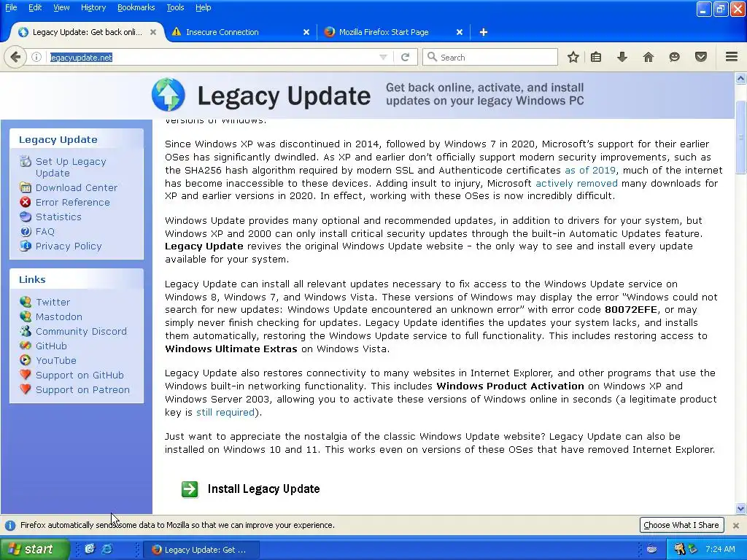Open the Support on GitHub link
The width and height of the screenshot is (747, 560).
click(x=80, y=376)
